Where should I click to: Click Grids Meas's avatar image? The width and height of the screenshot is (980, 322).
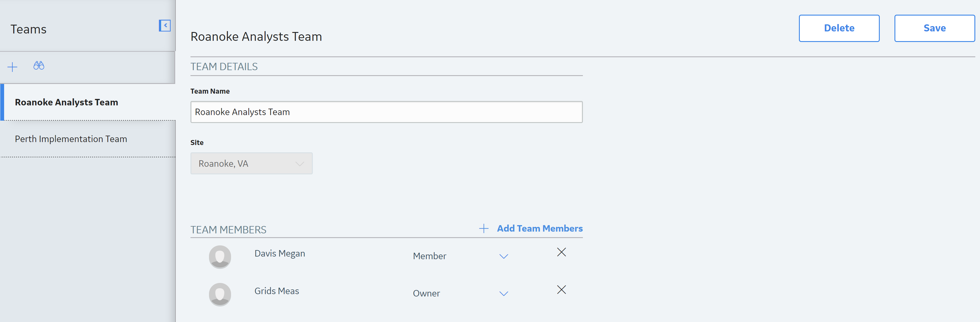tap(220, 294)
